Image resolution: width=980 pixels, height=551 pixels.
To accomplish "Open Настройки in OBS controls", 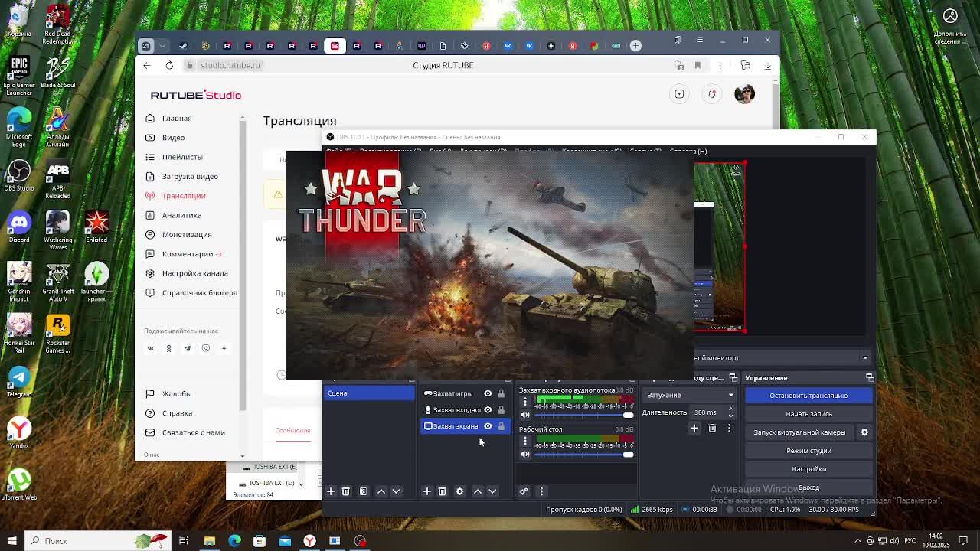I will pyautogui.click(x=808, y=469).
